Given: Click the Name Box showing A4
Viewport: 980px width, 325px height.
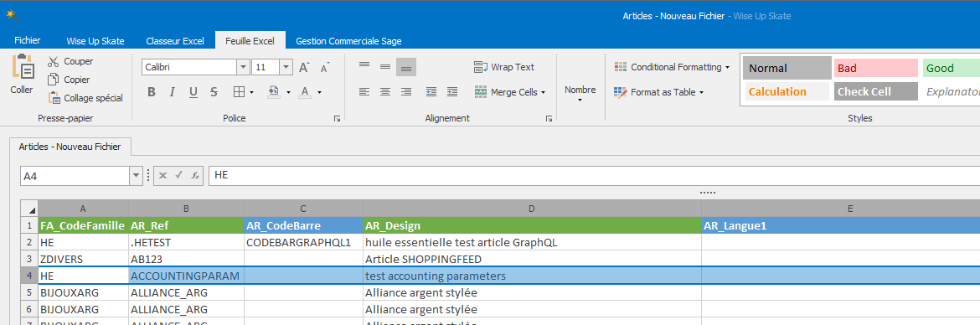Looking at the screenshot, I should [x=75, y=176].
